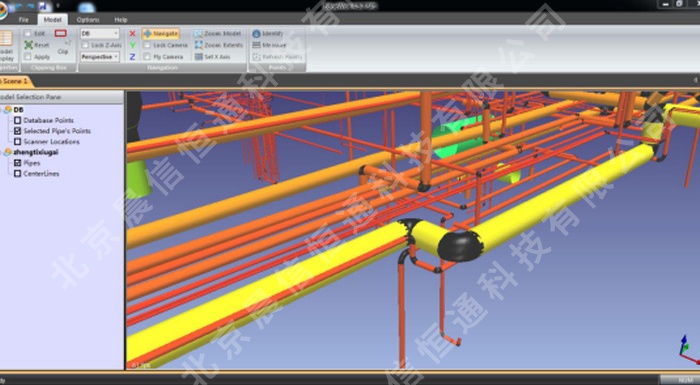Image resolution: width=700 pixels, height=385 pixels.
Task: Select the Reset clipping box icon
Action: 29,45
